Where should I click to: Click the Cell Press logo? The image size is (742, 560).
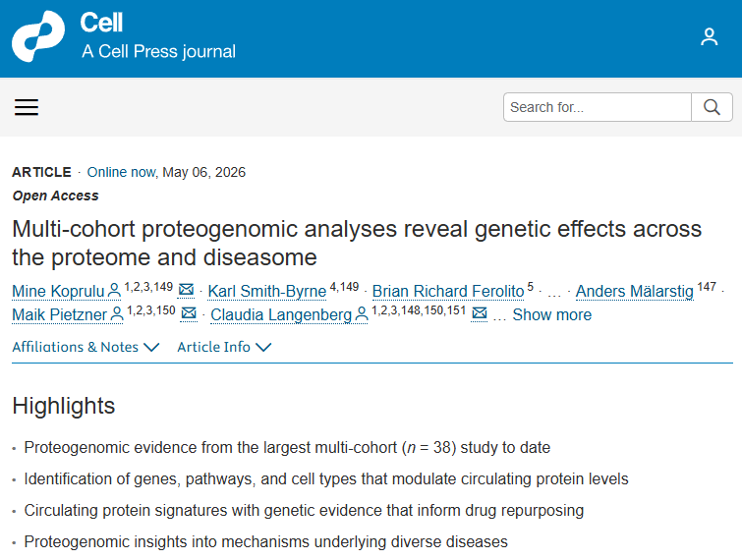(38, 36)
